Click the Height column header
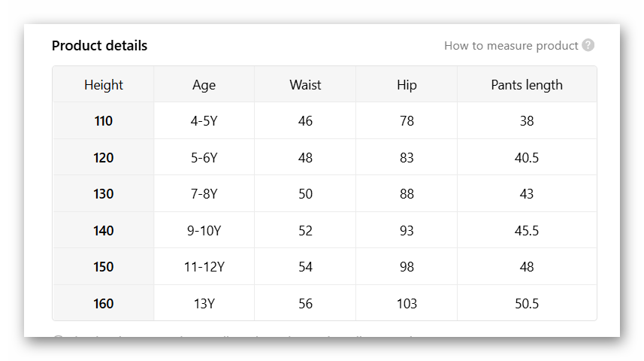This screenshot has width=644, height=361. [104, 85]
